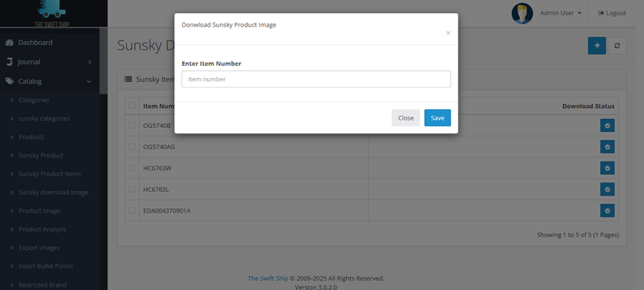Close the modal with X icon
644x290 pixels.
tap(448, 33)
